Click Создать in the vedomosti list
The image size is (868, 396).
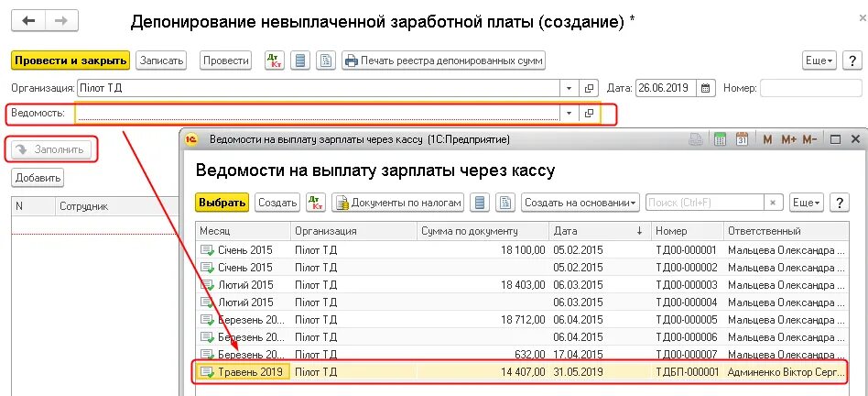pos(277,203)
